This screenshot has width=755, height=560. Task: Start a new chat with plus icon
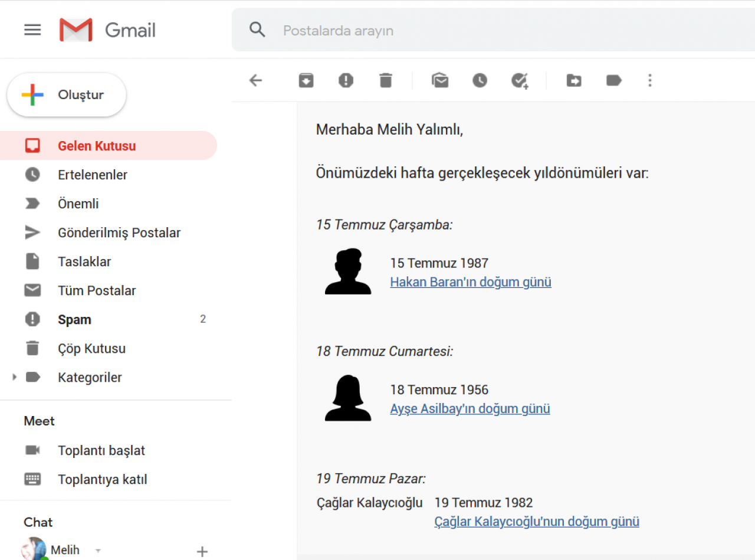(x=202, y=552)
